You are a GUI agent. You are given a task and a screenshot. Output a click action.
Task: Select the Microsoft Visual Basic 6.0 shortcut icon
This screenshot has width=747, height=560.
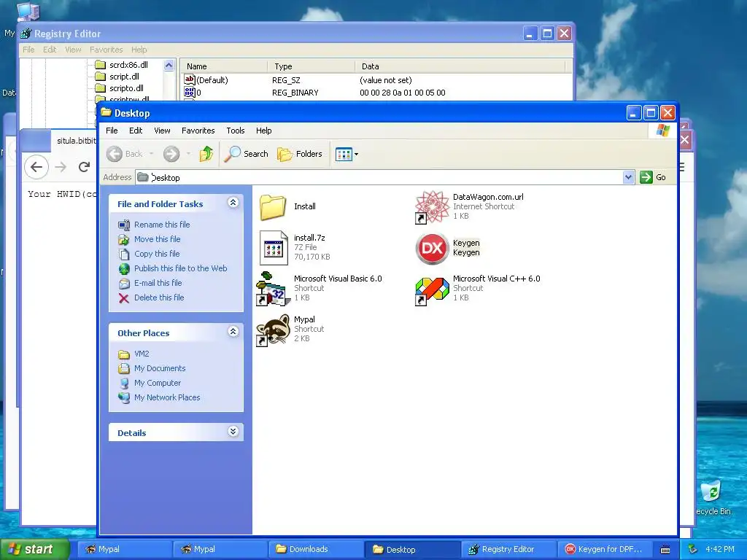pos(273,289)
